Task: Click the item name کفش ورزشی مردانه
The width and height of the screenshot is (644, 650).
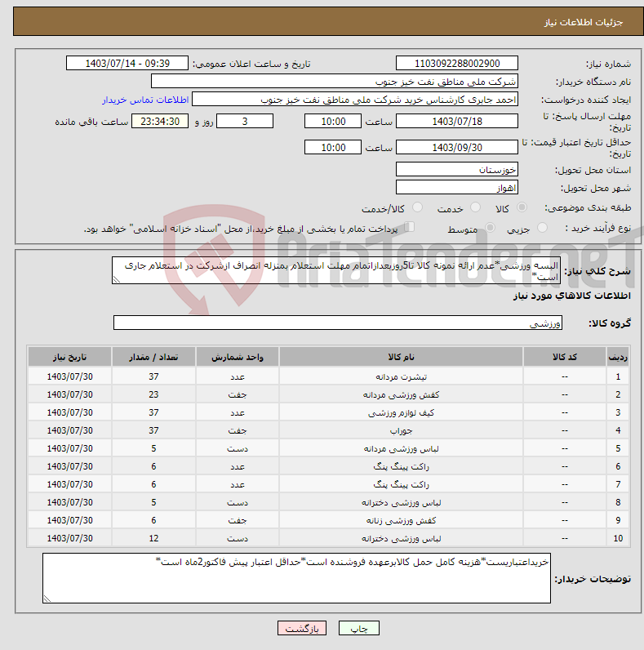Action: pos(401,394)
